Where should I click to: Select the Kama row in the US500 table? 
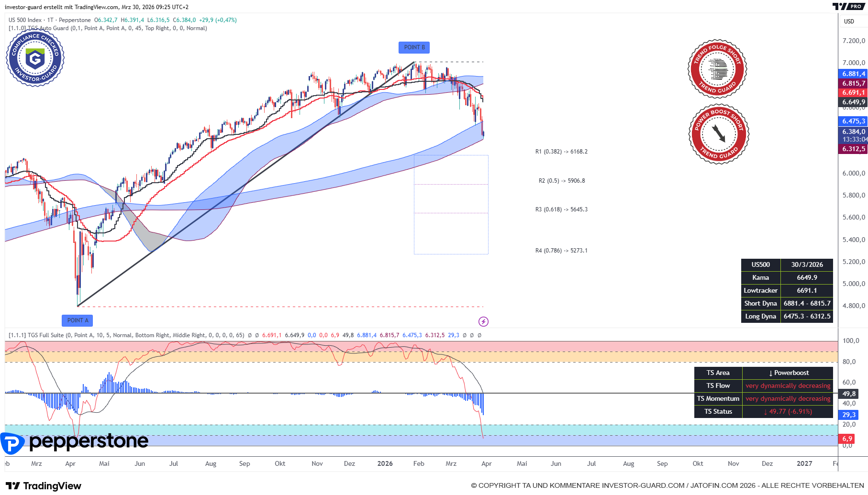761,277
